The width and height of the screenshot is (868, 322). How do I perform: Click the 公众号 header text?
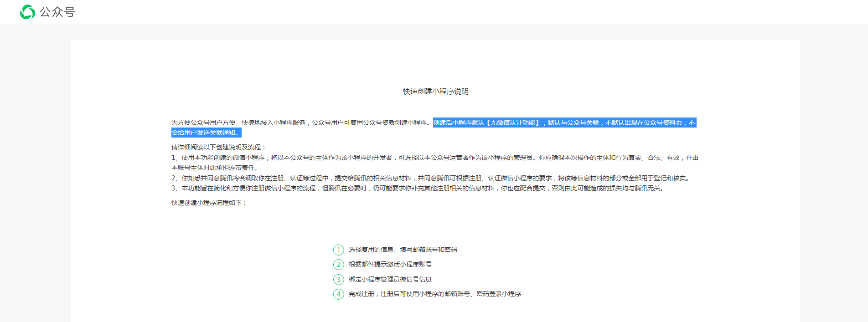57,12
